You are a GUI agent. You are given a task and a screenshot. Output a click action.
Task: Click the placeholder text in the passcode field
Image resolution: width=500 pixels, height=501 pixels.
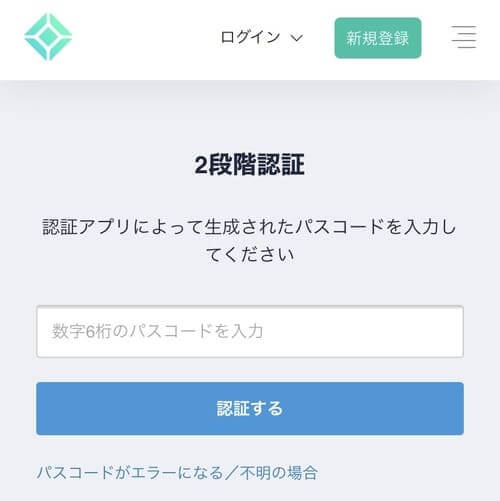[x=158, y=331]
